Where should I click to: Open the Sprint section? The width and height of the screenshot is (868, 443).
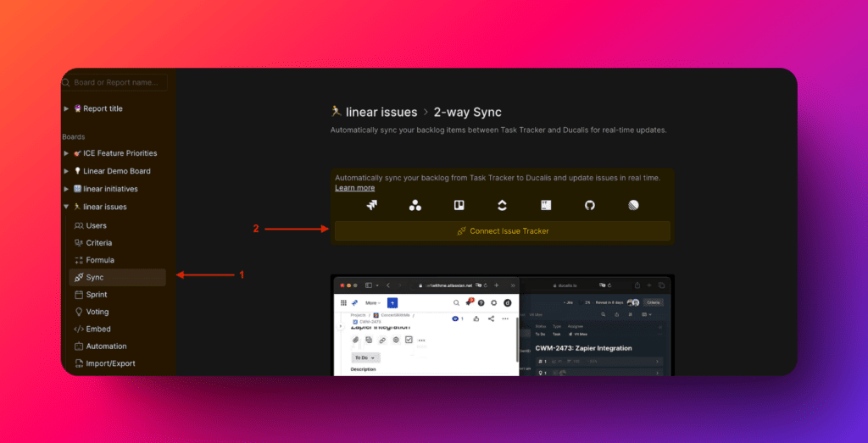tap(97, 295)
